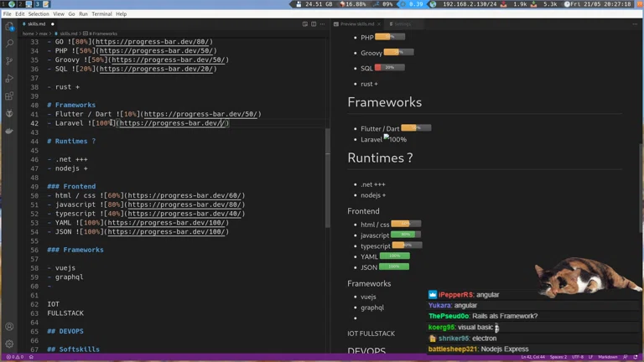Open the Explorer view in activity bar
644x362 pixels.
(9, 27)
